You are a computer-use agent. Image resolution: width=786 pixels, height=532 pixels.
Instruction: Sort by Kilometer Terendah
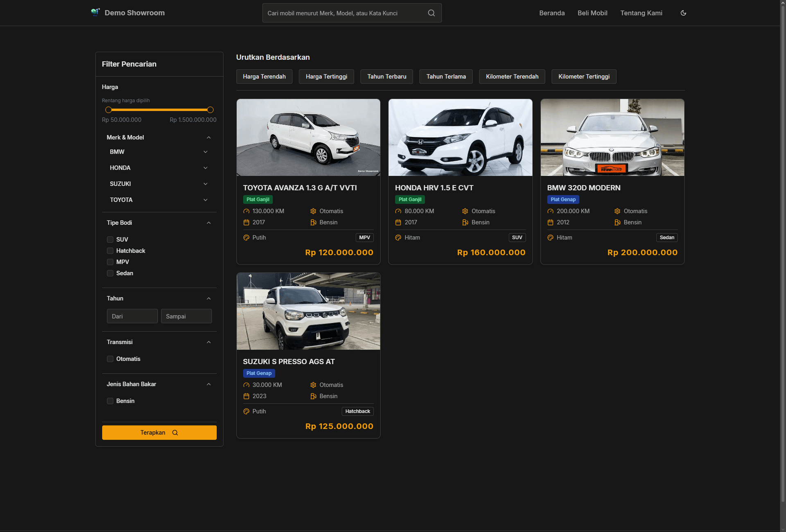coord(512,77)
